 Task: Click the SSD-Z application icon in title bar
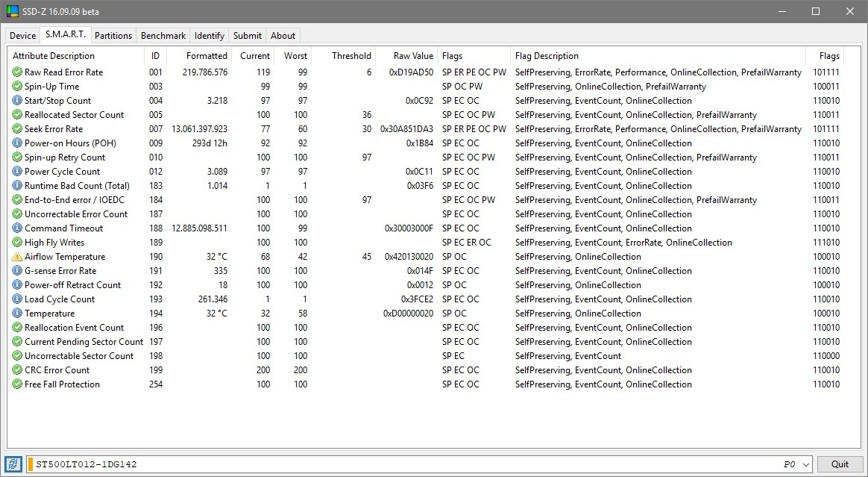pos(12,11)
